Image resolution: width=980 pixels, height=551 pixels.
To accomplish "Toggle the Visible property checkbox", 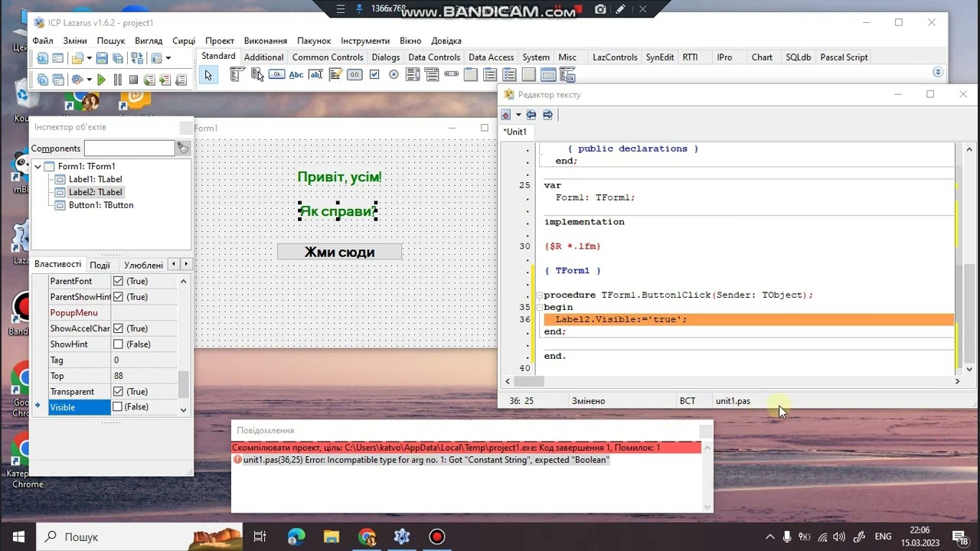I will [x=118, y=407].
